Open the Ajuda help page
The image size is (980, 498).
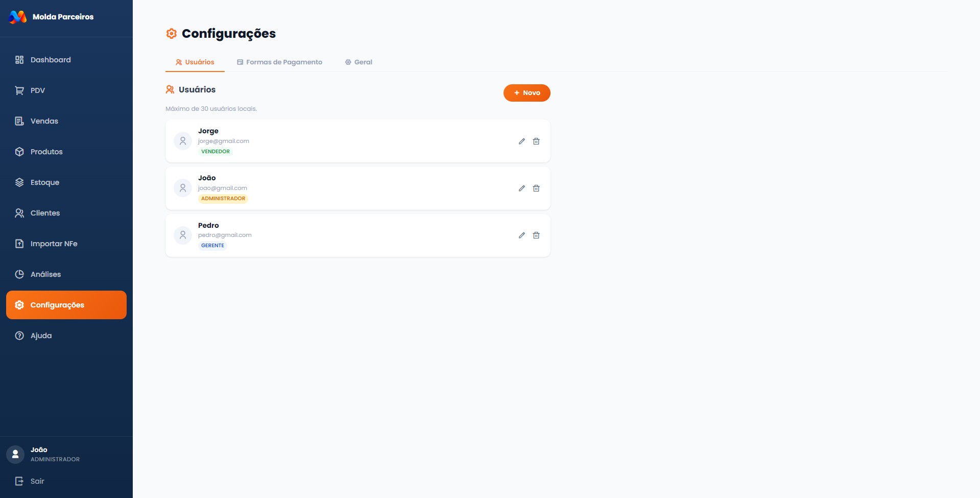click(x=41, y=336)
